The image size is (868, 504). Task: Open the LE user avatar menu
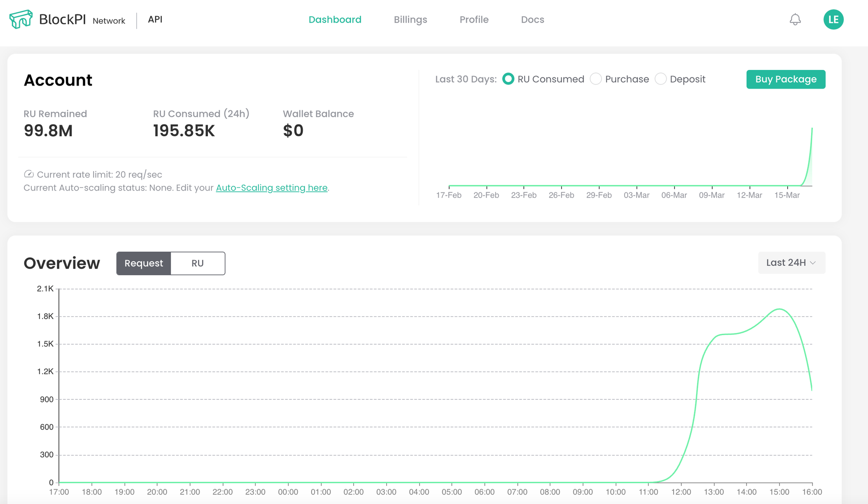833,20
